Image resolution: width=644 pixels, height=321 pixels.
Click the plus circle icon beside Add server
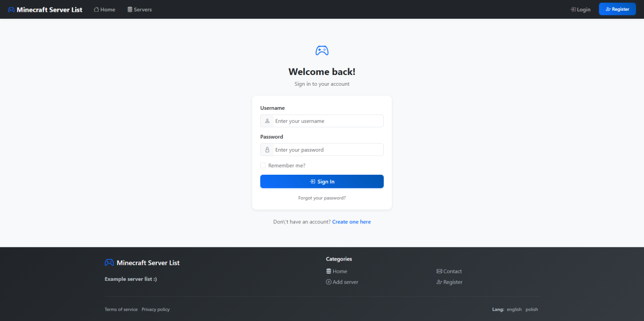point(328,282)
